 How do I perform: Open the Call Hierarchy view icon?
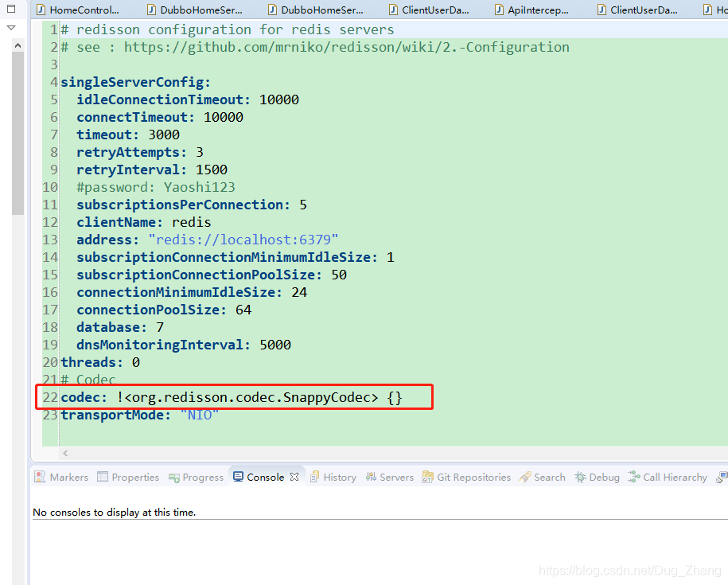[x=634, y=477]
